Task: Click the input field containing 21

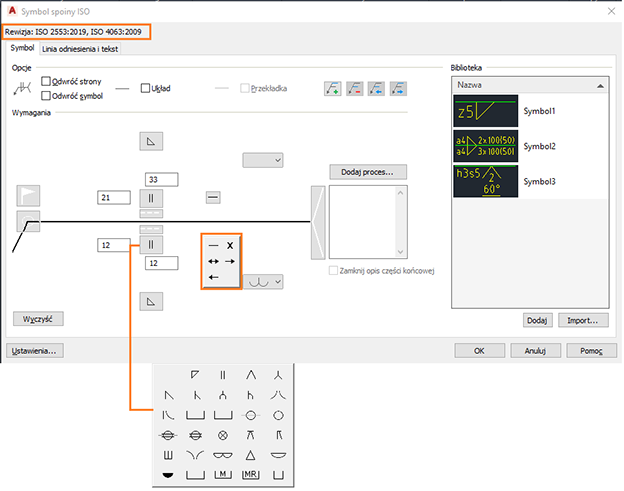Action: coord(114,197)
